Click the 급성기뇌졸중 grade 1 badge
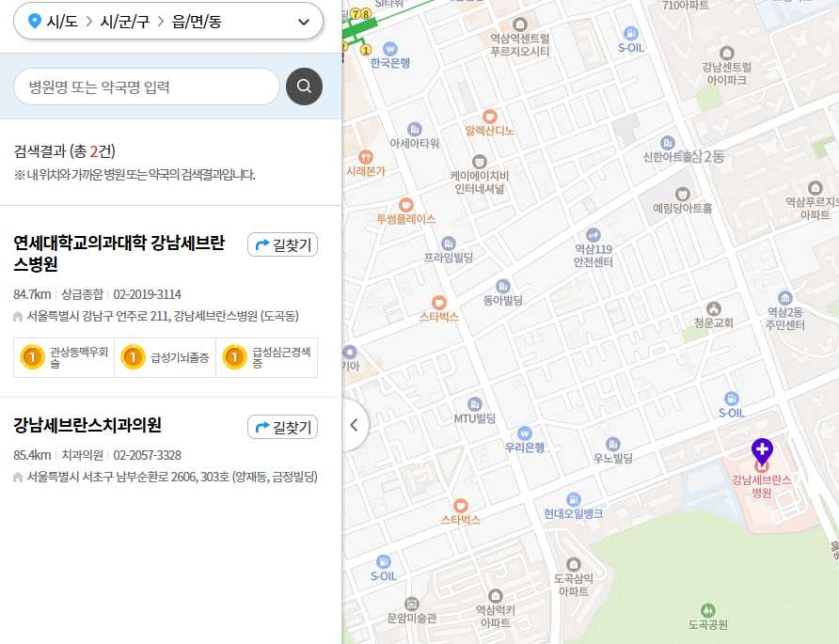 tap(165, 357)
